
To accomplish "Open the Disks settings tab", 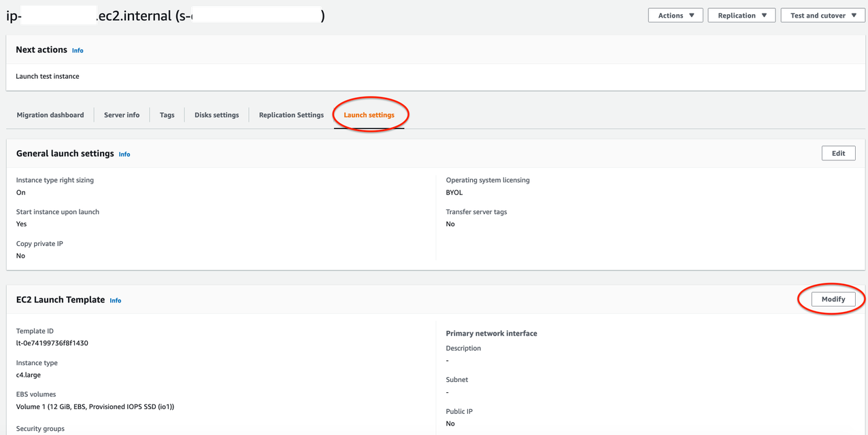I will click(x=216, y=115).
